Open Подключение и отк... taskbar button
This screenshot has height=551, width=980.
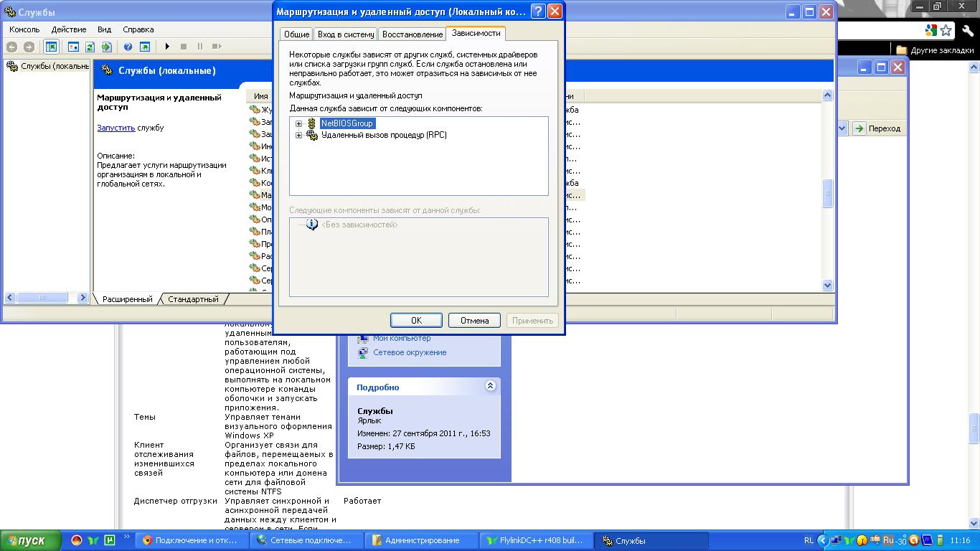192,540
